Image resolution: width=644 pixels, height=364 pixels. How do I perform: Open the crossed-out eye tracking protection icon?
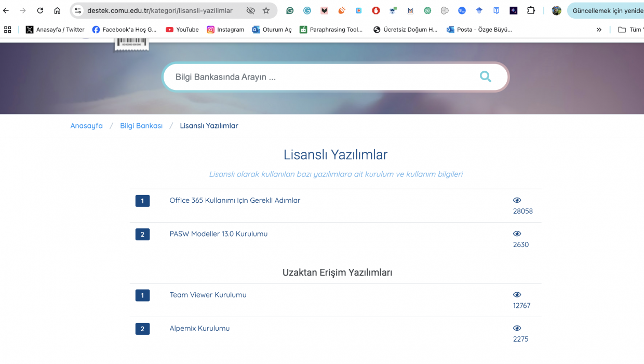(251, 10)
